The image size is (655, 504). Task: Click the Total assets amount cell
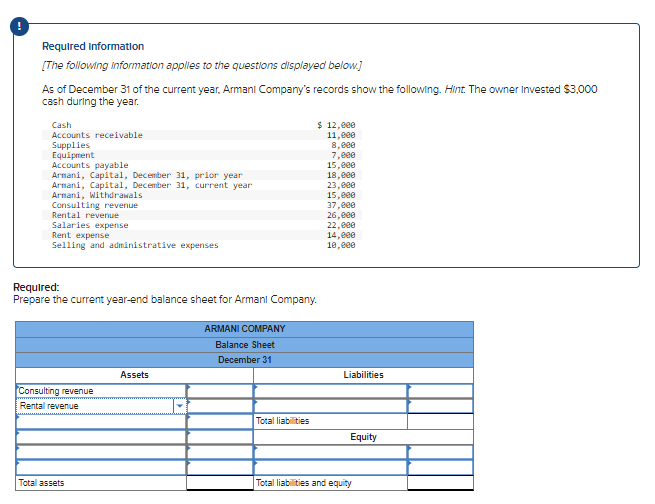(x=220, y=483)
